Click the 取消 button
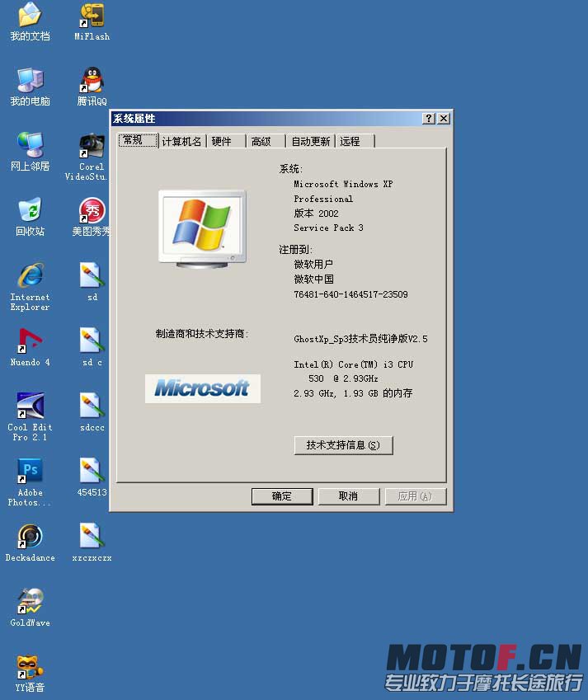This screenshot has height=700, width=588. [x=348, y=496]
